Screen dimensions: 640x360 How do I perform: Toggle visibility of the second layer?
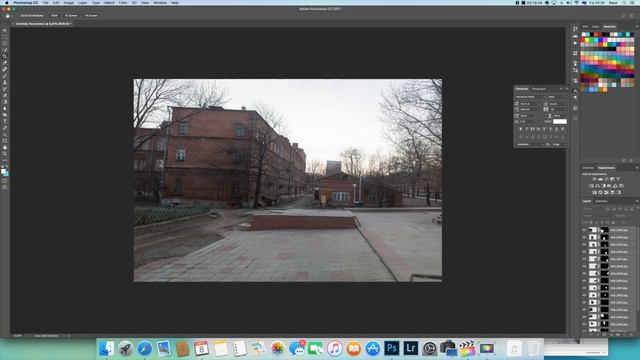coord(584,237)
